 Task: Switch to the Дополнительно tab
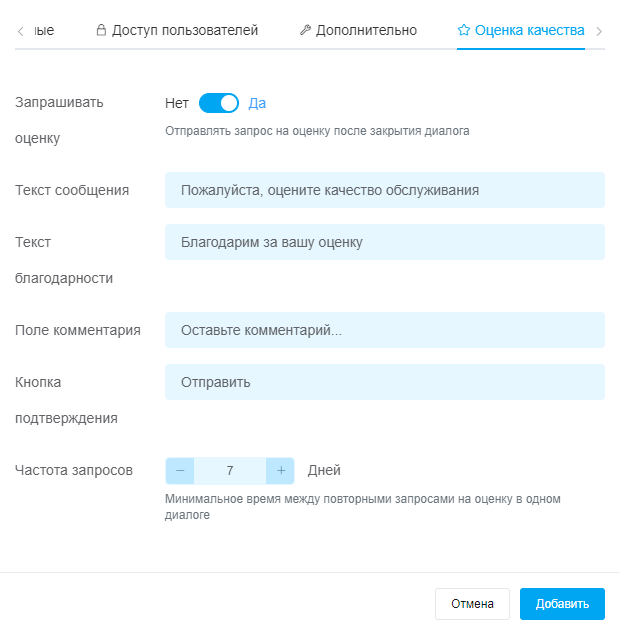(x=366, y=31)
